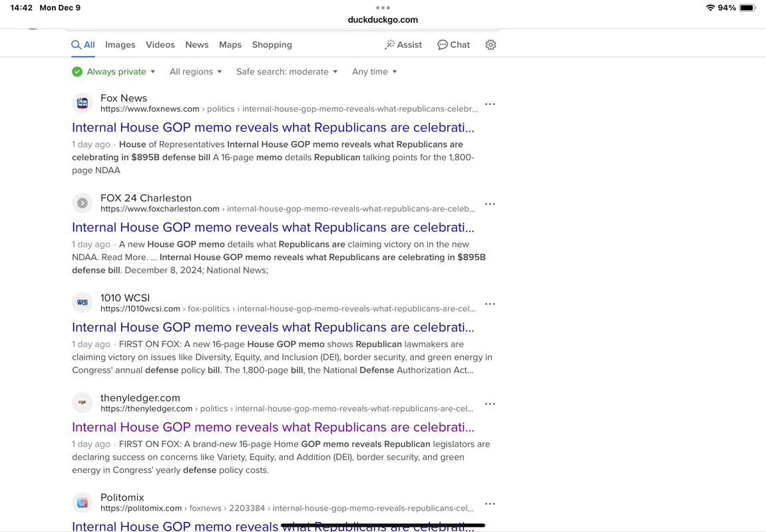Screen dimensions: 766x532
Task: Open more options for 1010 WCSI result
Action: (490, 304)
